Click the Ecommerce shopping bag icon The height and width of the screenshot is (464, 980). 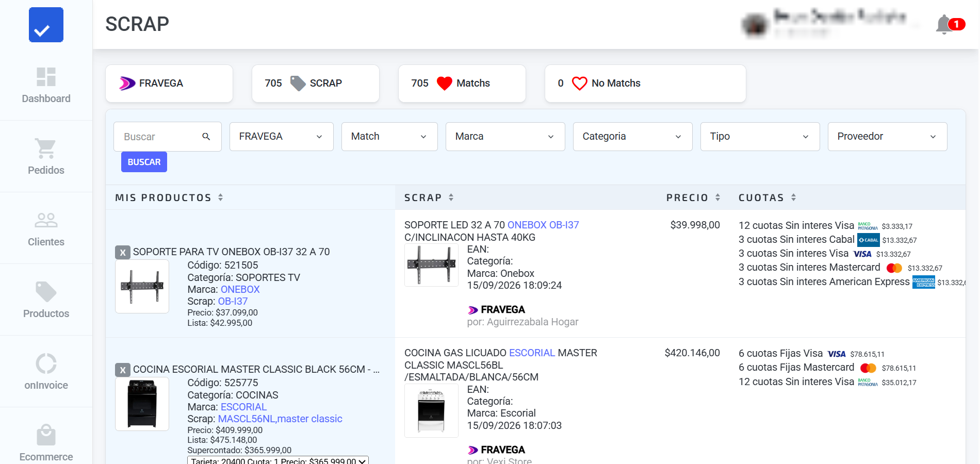coord(46,435)
